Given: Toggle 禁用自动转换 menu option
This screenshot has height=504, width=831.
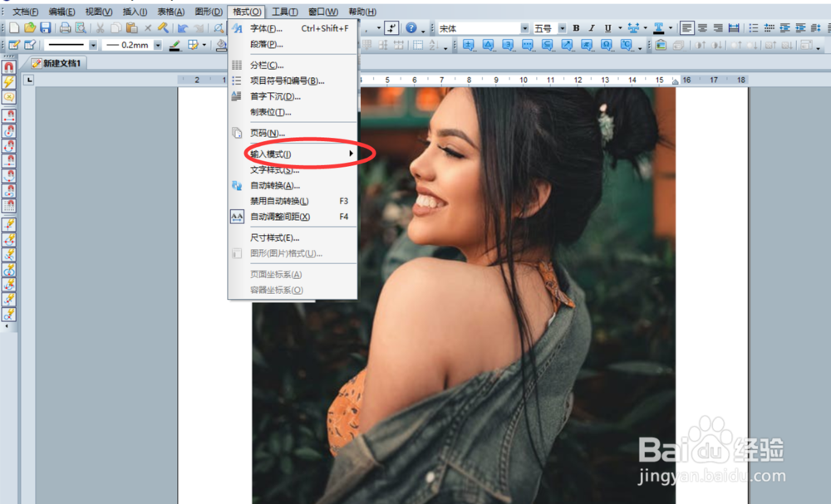Looking at the screenshot, I should (x=293, y=201).
